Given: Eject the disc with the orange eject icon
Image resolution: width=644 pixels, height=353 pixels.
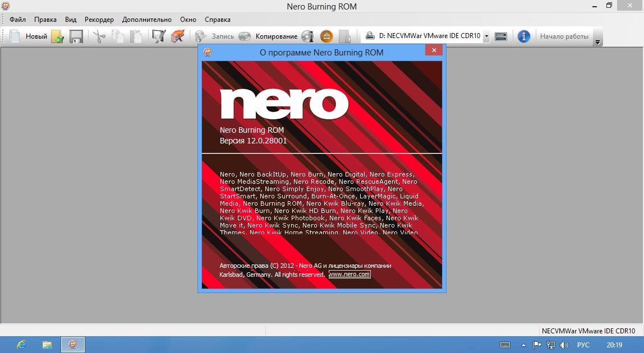Looking at the screenshot, I should click(326, 36).
